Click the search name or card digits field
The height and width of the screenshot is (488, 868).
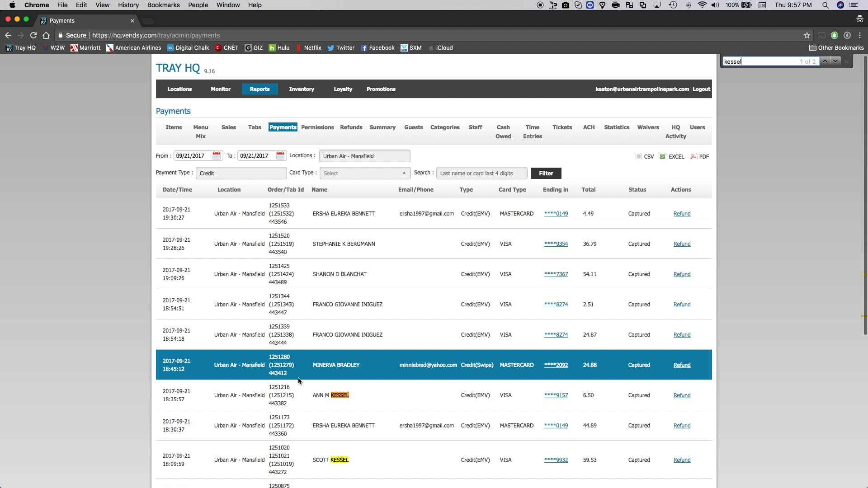[481, 173]
